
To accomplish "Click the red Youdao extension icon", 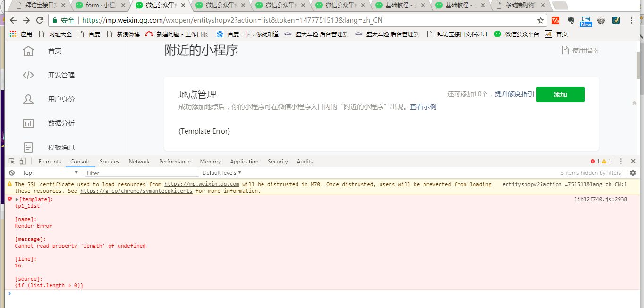I will coord(556,20).
